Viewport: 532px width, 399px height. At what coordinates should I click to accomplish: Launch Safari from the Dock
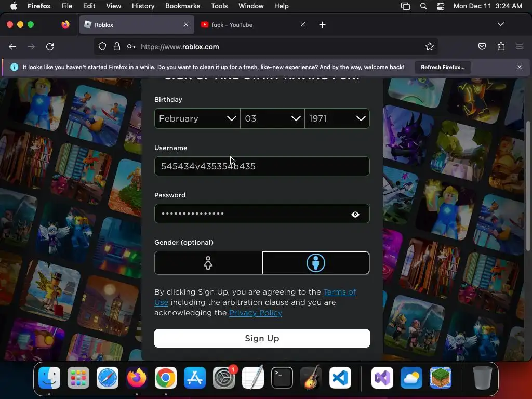[108, 378]
